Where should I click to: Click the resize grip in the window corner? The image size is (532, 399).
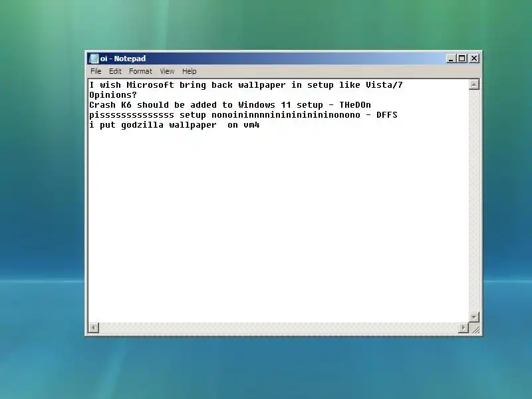(475, 329)
